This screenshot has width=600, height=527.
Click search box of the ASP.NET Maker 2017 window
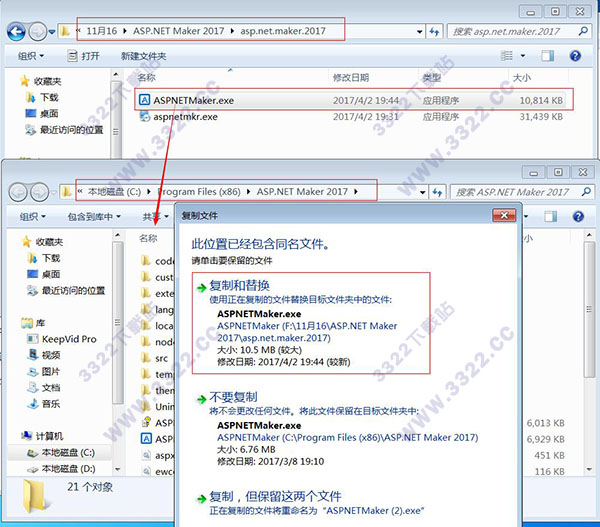click(521, 192)
